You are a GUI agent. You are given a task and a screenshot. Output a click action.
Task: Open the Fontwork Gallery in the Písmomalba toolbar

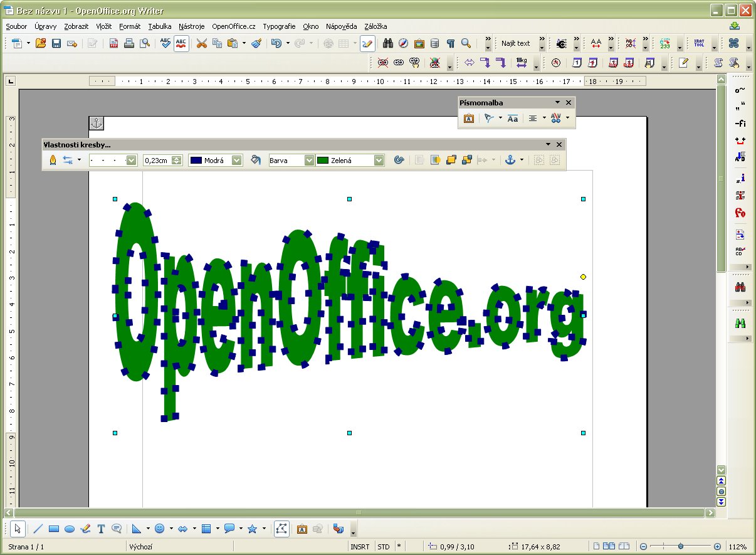click(469, 118)
